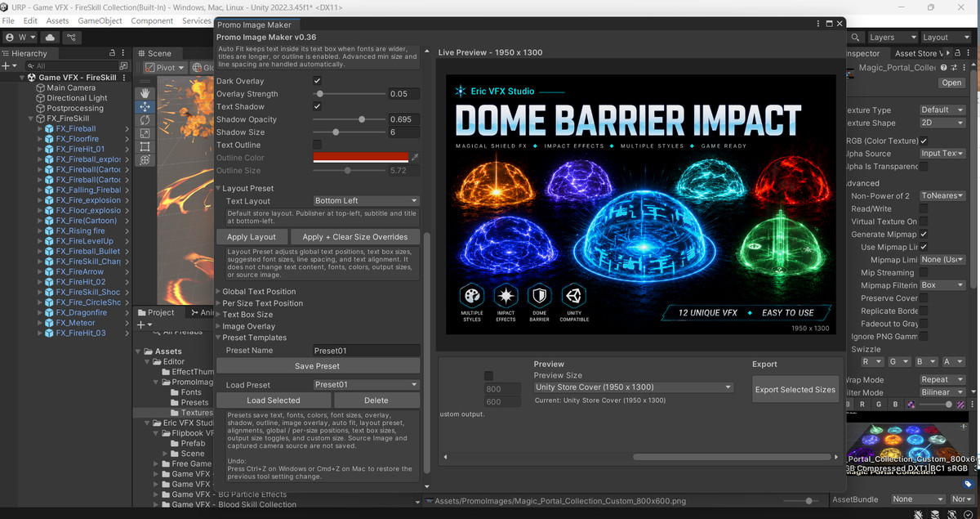Open Unity Cloud from the top toolbar
The width and height of the screenshot is (980, 519).
pyautogui.click(x=51, y=37)
